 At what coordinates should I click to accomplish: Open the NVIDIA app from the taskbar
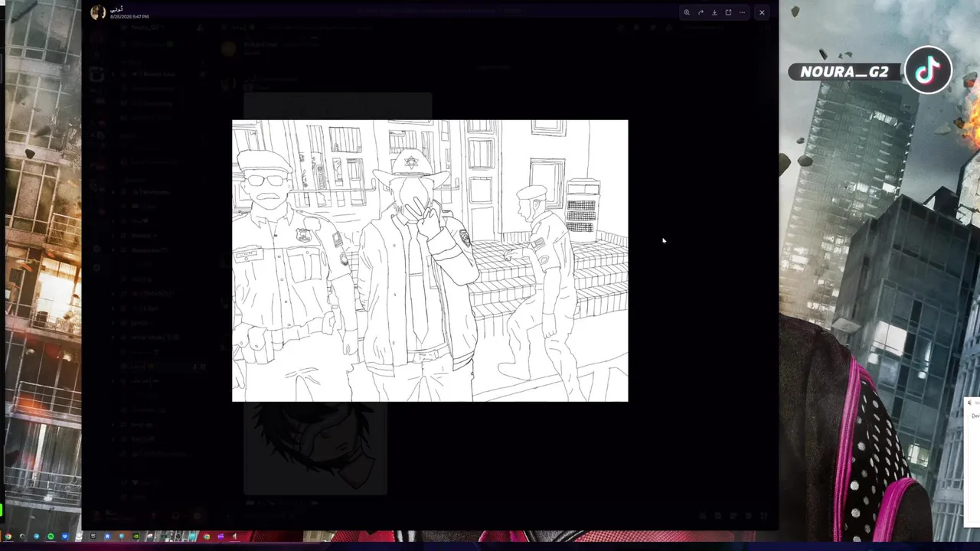[136, 536]
